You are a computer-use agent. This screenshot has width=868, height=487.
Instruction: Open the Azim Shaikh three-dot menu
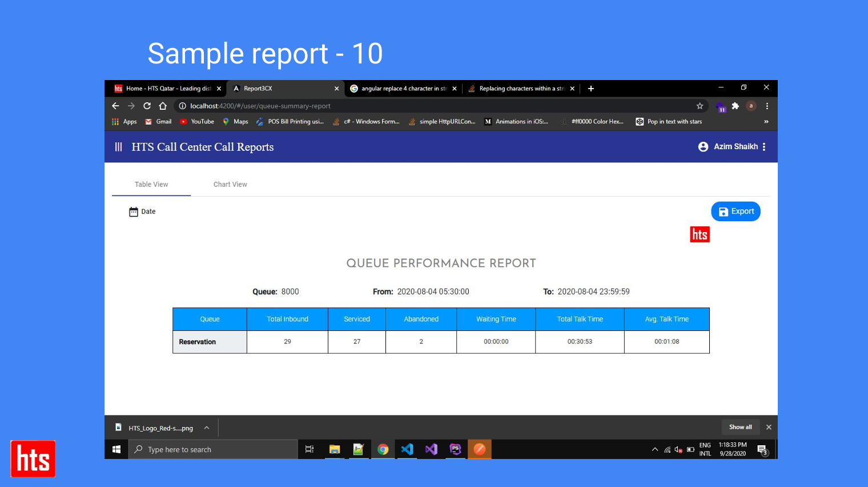click(764, 147)
